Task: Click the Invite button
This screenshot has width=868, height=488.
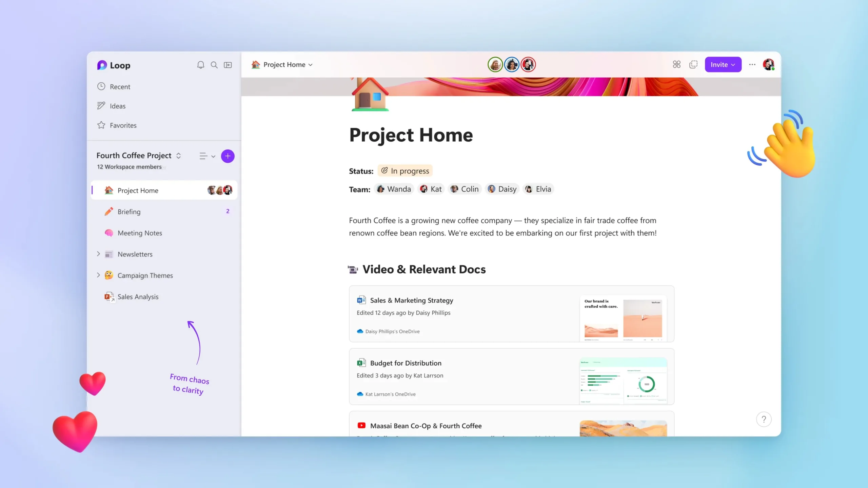Action: click(723, 64)
